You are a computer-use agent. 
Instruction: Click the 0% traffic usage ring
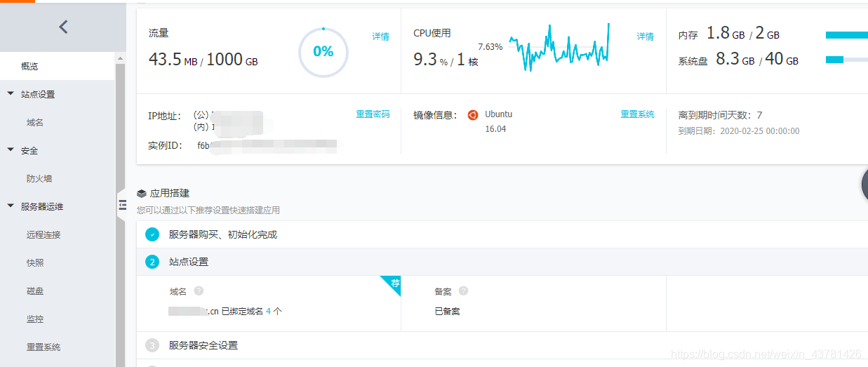pos(323,51)
